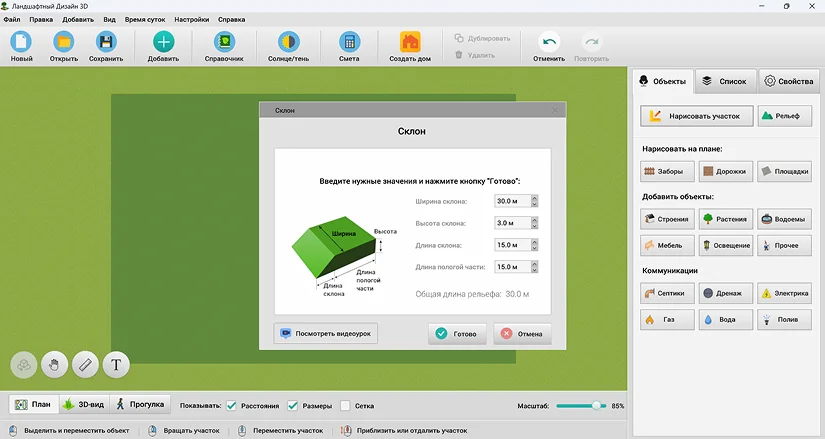The width and height of the screenshot is (825, 439).
Task: Select the ruler measuring tool
Action: tap(85, 364)
